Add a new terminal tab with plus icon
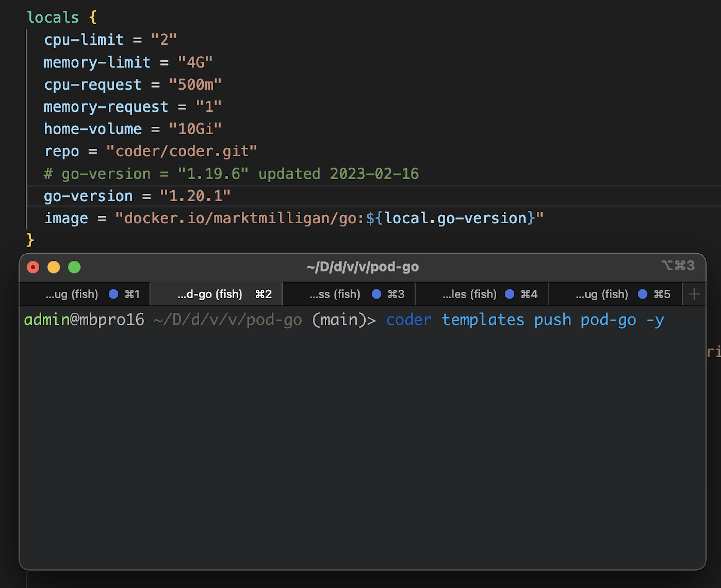The image size is (721, 588). click(694, 294)
